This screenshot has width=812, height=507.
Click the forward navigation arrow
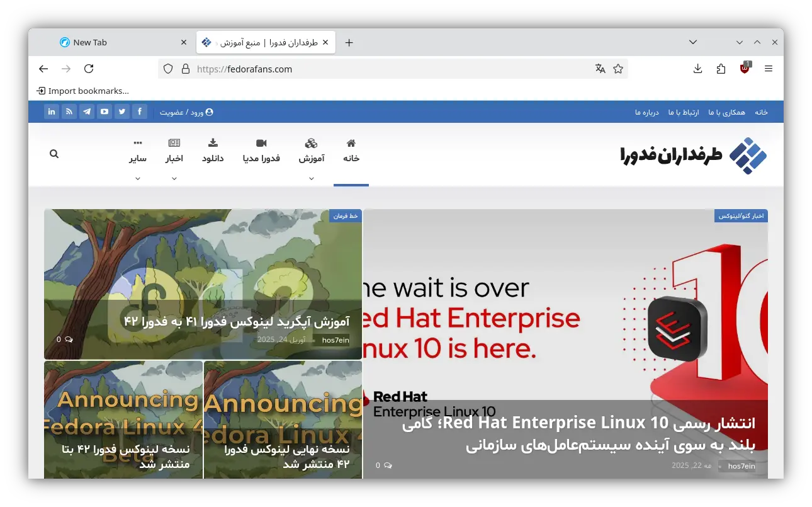coord(66,69)
